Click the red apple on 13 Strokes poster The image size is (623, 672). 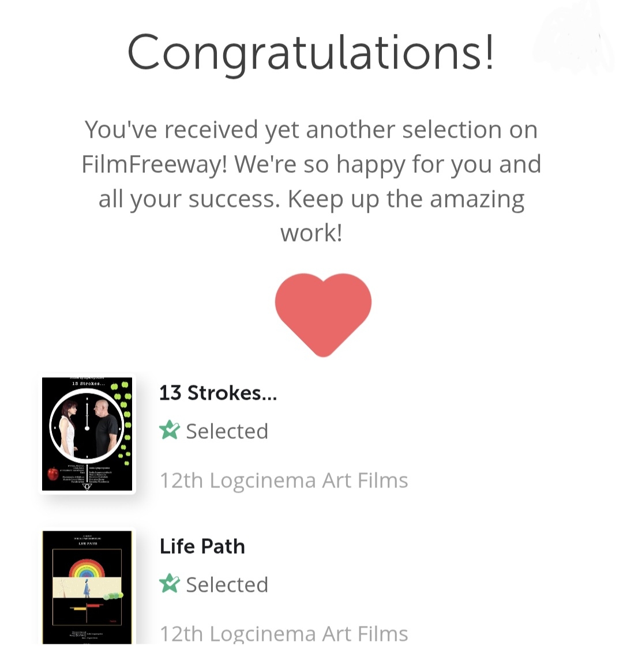pyautogui.click(x=53, y=474)
